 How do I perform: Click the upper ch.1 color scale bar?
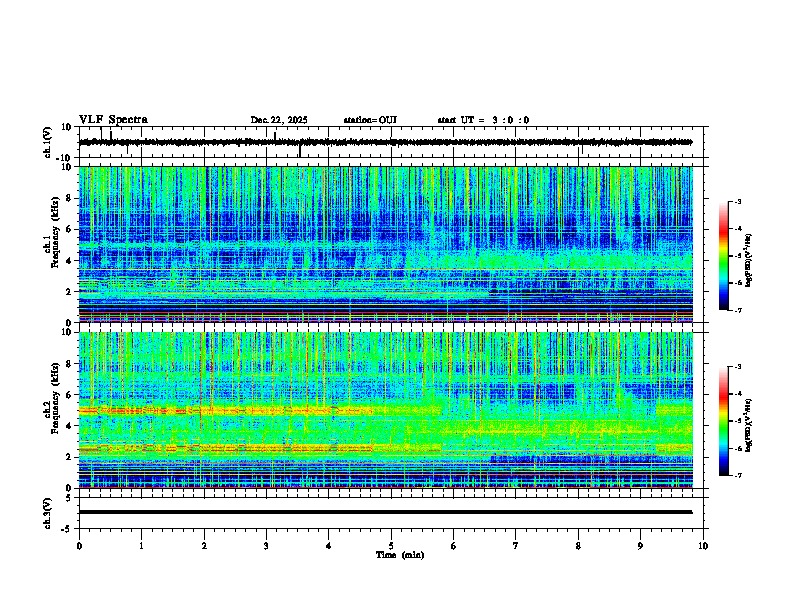[724, 256]
